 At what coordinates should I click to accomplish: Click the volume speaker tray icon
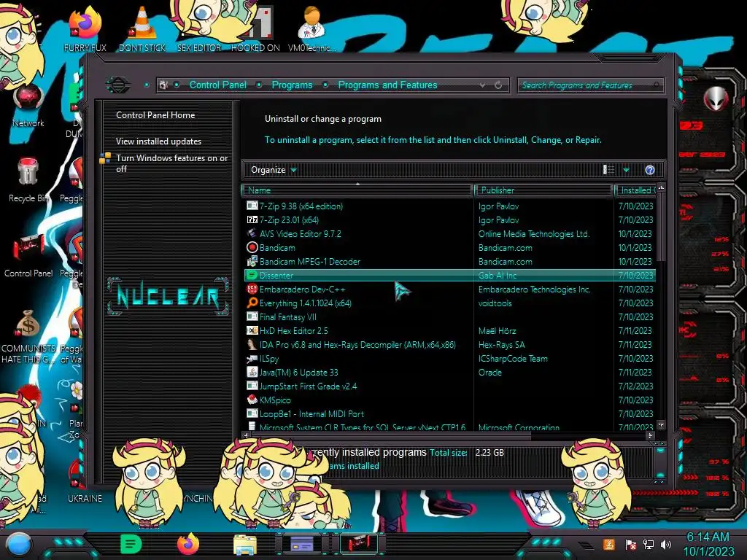click(x=666, y=544)
